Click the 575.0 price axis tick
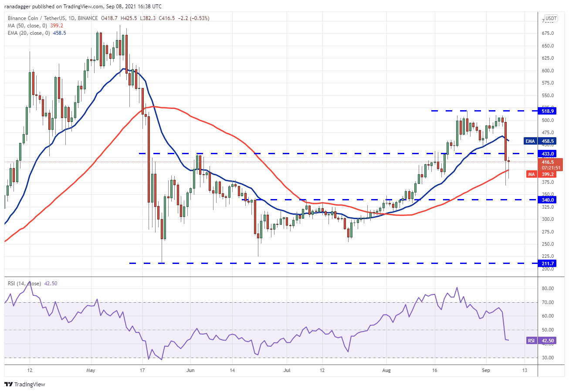The height and width of the screenshot is (392, 569). coord(548,83)
